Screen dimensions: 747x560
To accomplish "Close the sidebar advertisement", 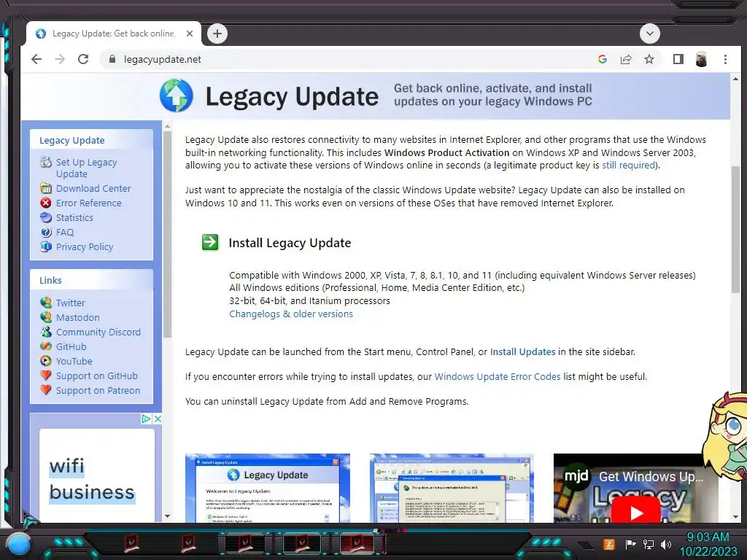I will pyautogui.click(x=158, y=419).
